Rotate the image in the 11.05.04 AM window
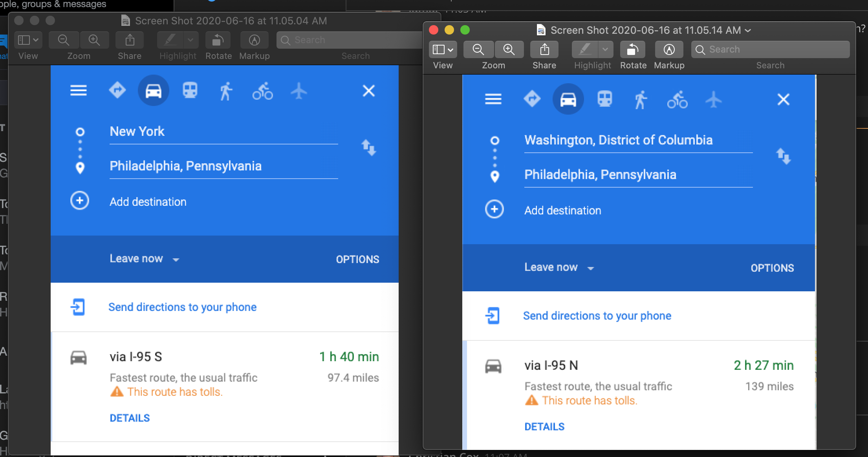Image resolution: width=868 pixels, height=457 pixels. [x=218, y=40]
